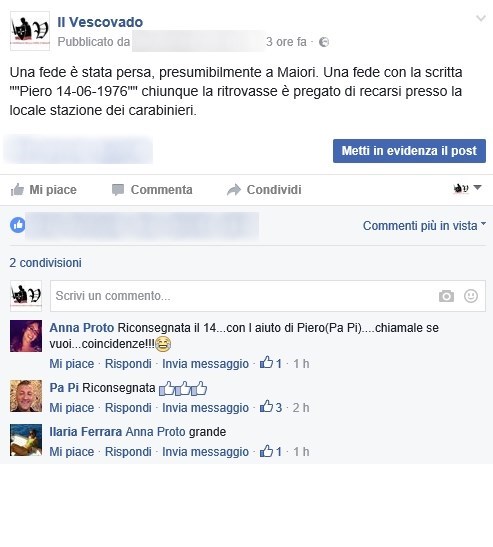The width and height of the screenshot is (493, 547).
Task: Click the thumbs-up likes icon on Pa Pi's comment
Action: coord(266,406)
